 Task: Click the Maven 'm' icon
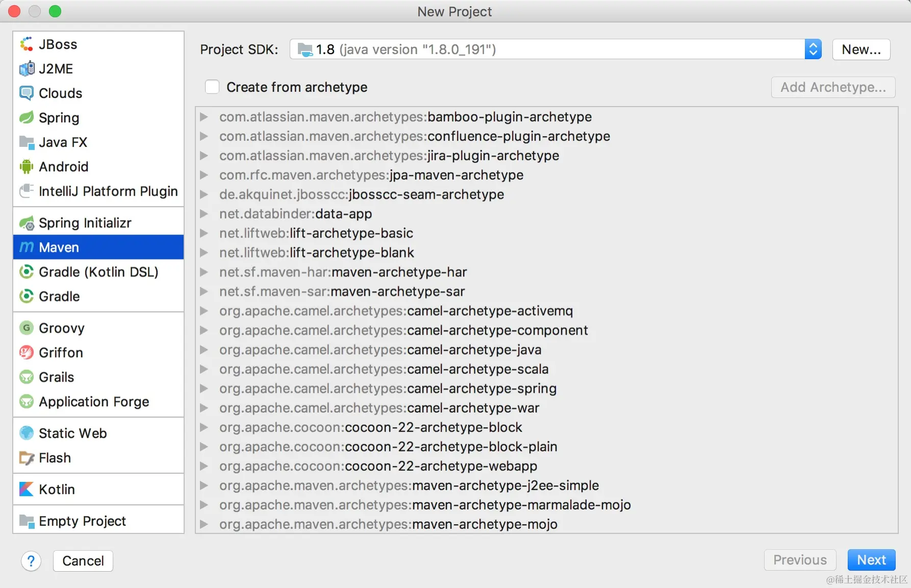click(x=27, y=247)
